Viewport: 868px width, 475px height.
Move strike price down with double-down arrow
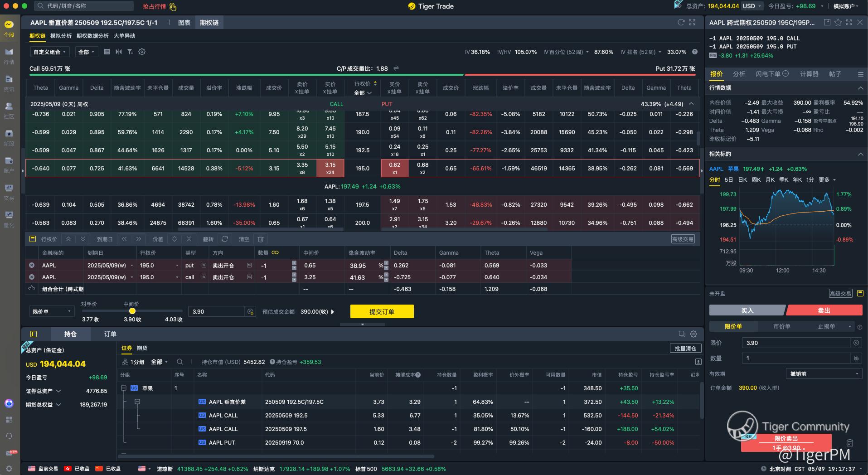tap(82, 239)
